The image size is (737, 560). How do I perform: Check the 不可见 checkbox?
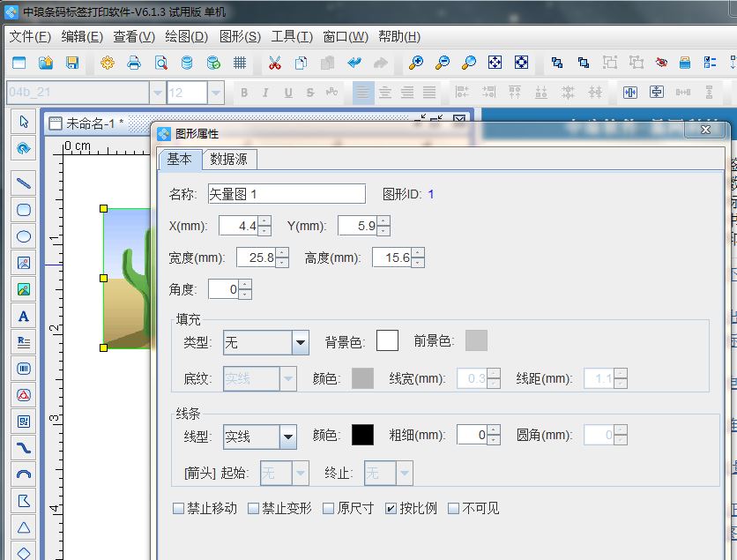[451, 508]
